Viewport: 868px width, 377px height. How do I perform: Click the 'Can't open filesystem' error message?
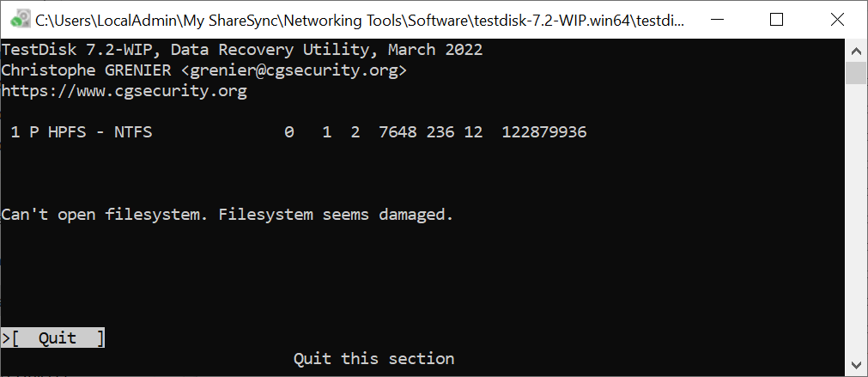click(228, 215)
